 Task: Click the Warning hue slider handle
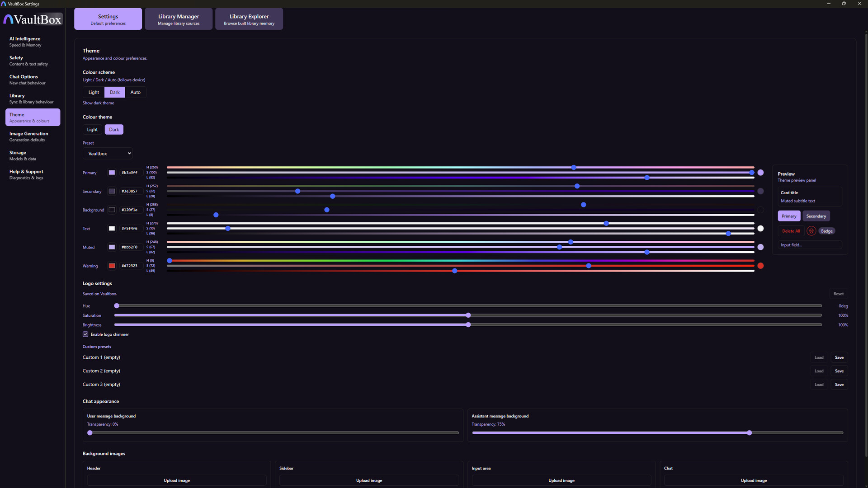coord(170,261)
